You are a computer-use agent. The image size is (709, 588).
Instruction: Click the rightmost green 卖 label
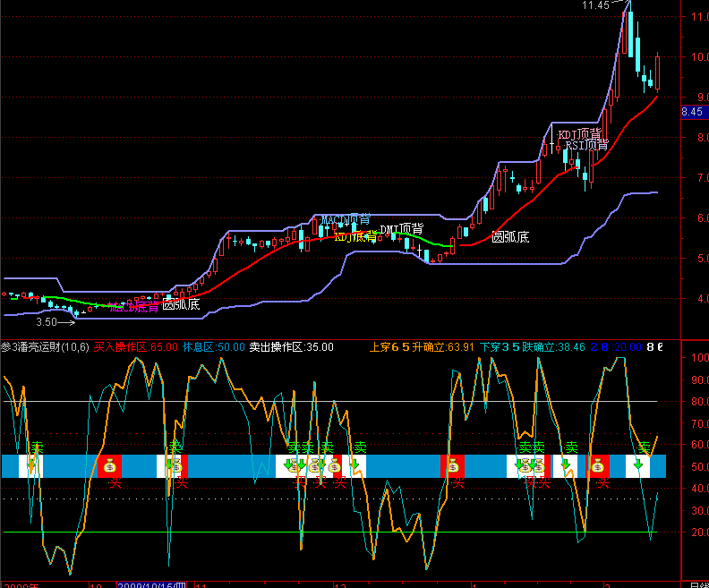click(x=644, y=447)
